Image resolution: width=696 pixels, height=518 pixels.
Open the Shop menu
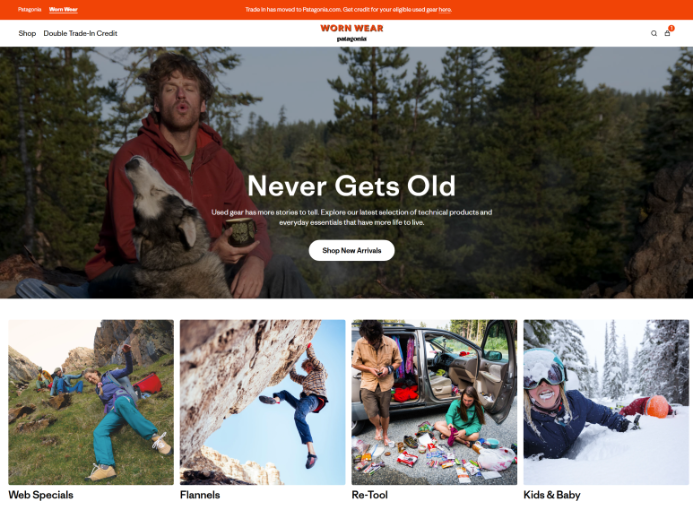(27, 33)
